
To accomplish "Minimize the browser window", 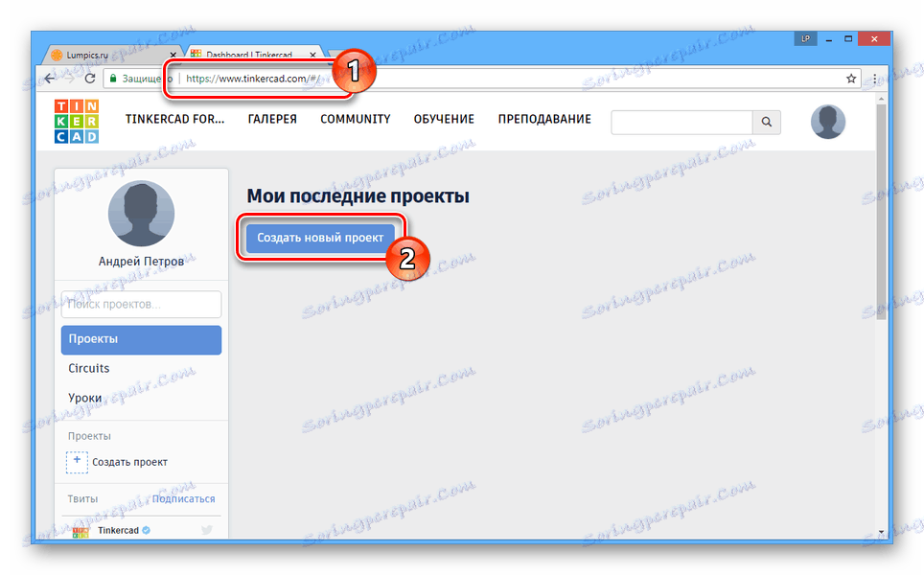I will (x=829, y=39).
